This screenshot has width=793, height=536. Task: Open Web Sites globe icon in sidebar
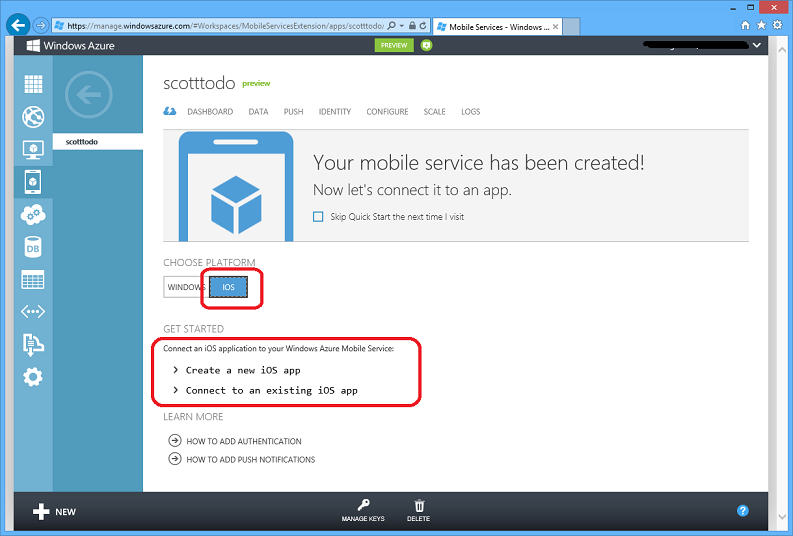click(x=33, y=117)
